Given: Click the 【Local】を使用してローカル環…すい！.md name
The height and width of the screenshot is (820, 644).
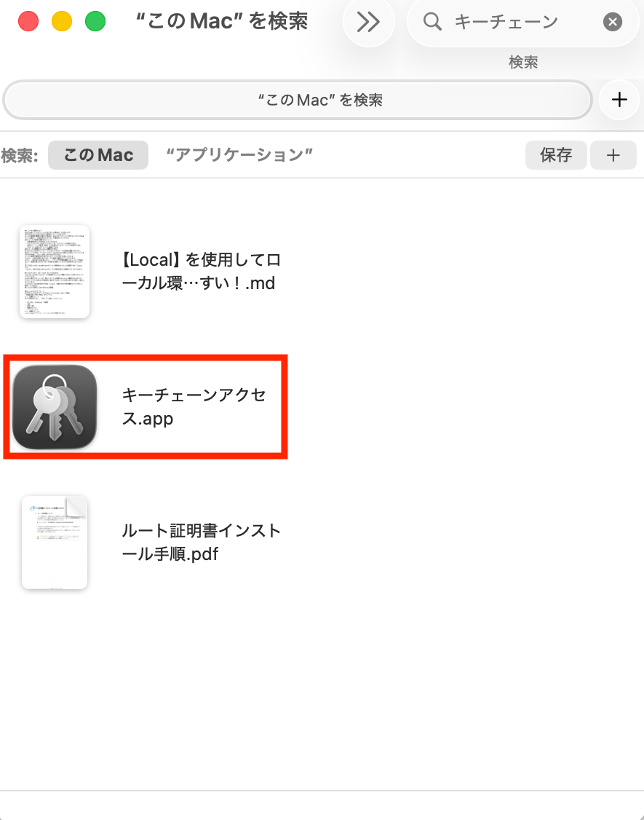Looking at the screenshot, I should click(202, 272).
